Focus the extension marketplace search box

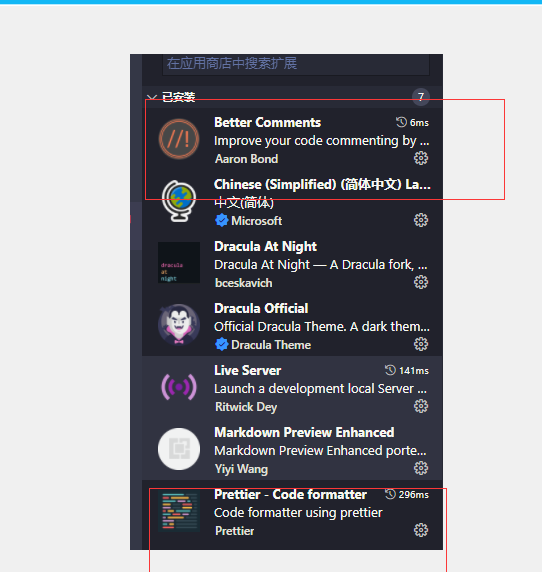(x=296, y=64)
